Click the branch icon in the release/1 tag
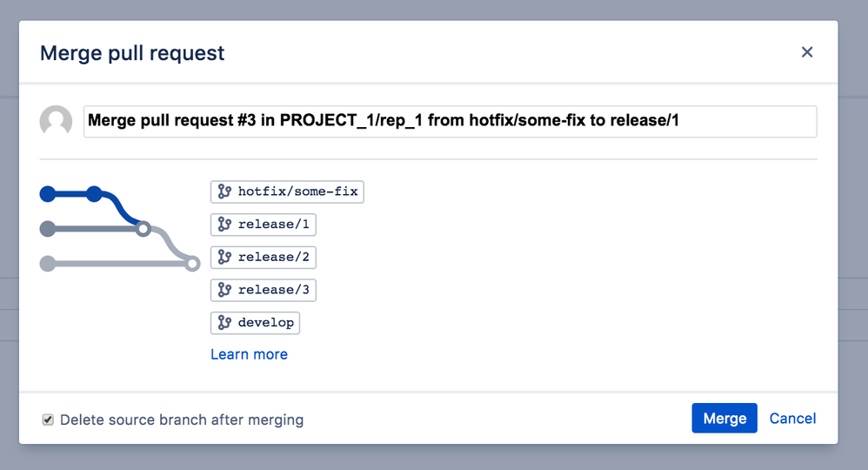 click(224, 225)
